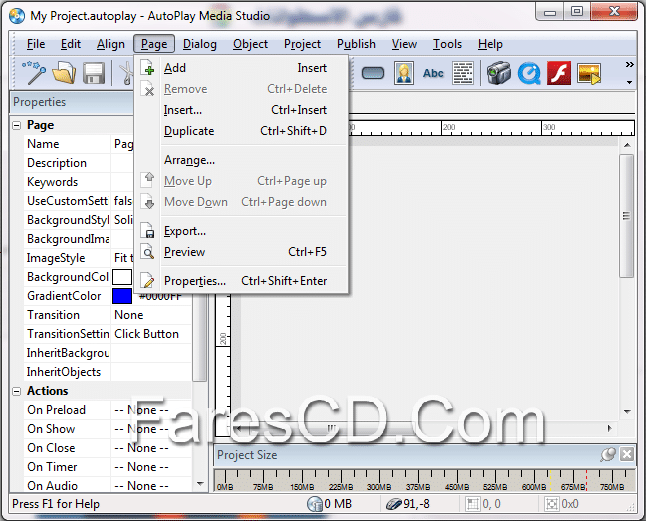Screen dimensions: 646x521
Task: Collapse the Page property category
Action: tap(16, 125)
